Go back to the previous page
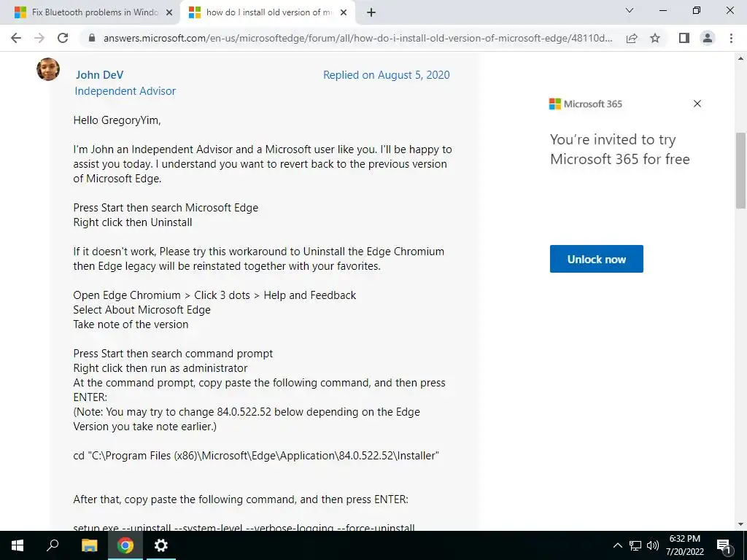747x560 pixels. tap(16, 38)
